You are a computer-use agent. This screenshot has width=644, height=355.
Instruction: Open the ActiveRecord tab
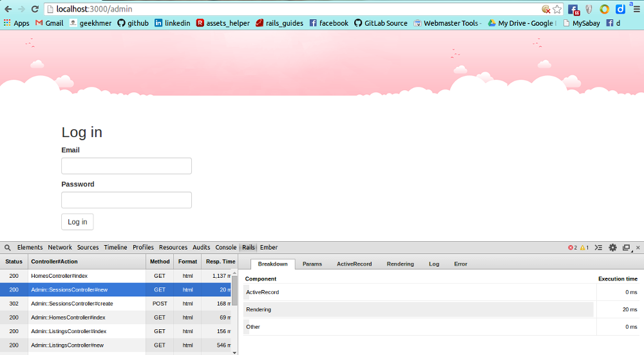pos(354,264)
